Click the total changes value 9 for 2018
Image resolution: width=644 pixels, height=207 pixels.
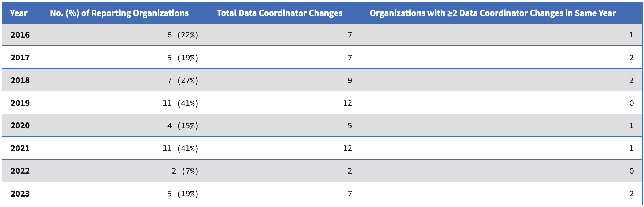[x=350, y=80]
